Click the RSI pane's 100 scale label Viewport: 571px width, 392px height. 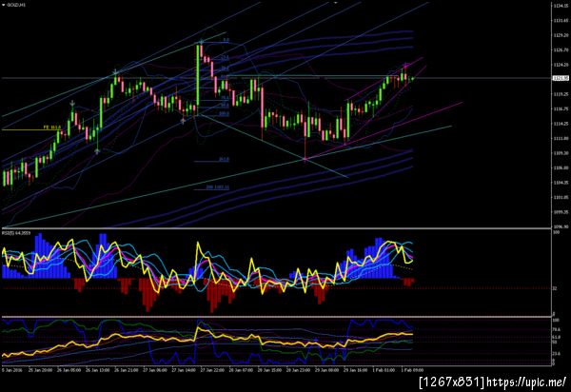[x=556, y=232]
